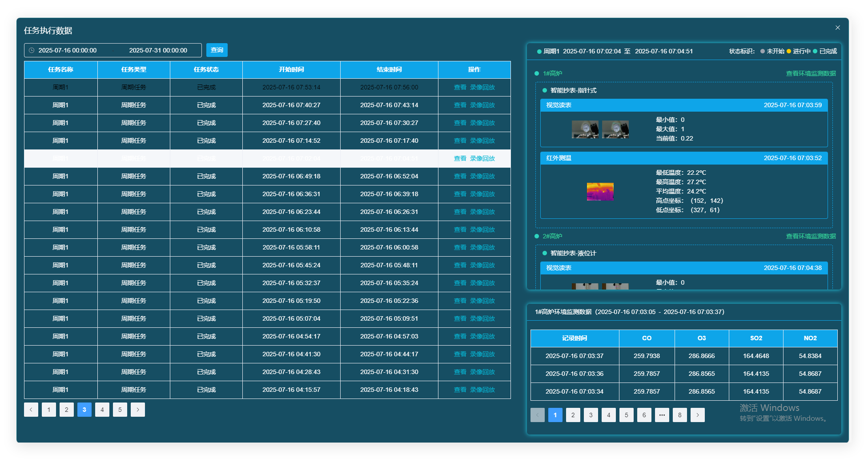Viewport: 868px width, 459px height.
Task: Set the end date 2025-07-31 00:00:00
Action: coord(158,50)
